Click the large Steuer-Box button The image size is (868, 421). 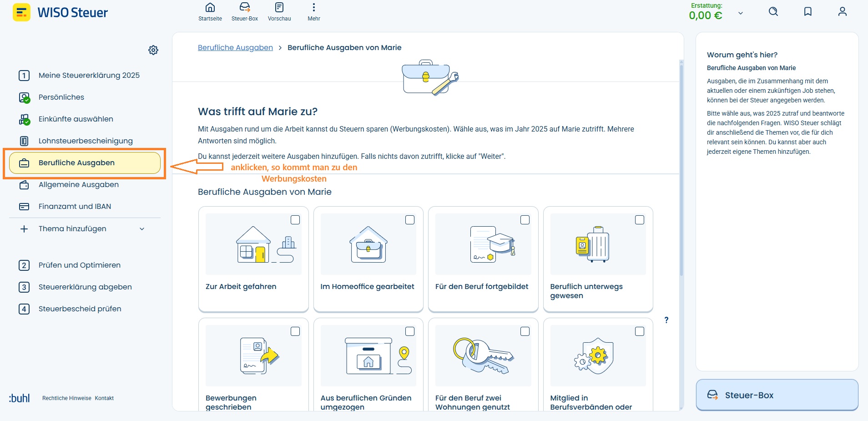pos(777,395)
